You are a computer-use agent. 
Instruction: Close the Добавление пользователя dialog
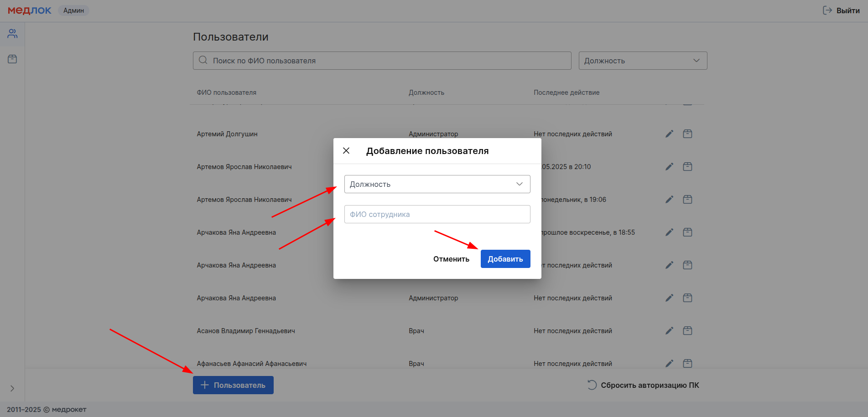346,151
